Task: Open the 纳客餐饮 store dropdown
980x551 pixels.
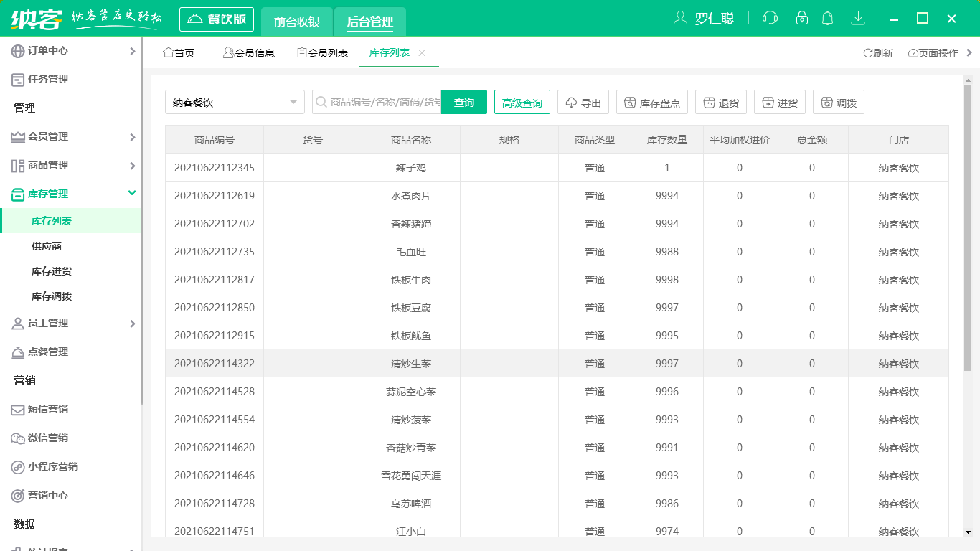Action: click(x=235, y=102)
